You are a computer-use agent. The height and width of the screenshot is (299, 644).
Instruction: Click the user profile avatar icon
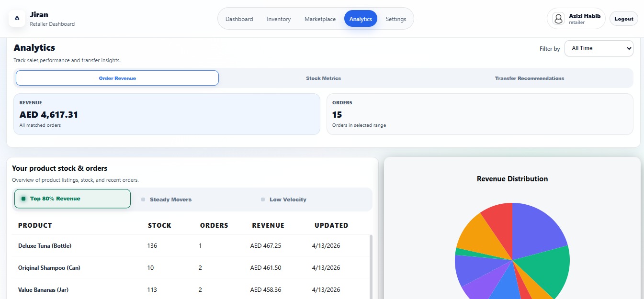pyautogui.click(x=558, y=19)
